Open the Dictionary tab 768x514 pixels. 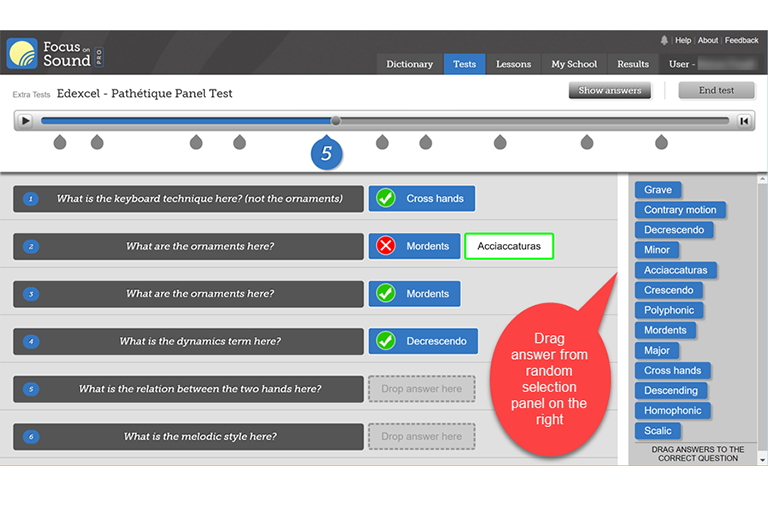coord(410,64)
